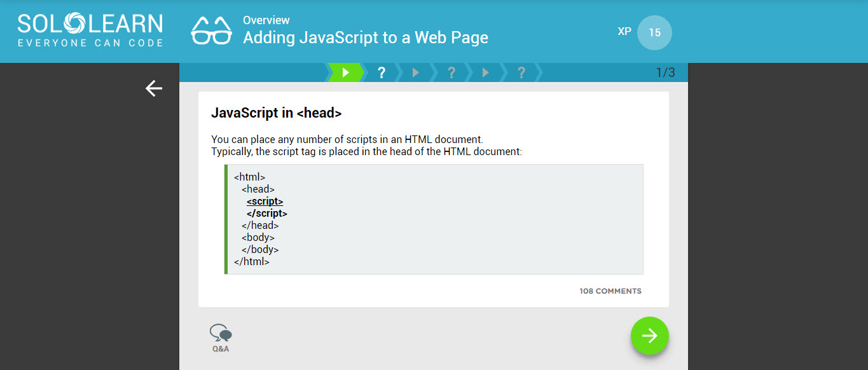868x370 pixels.
Task: Click the 'Adding JavaScript to a Web Page' title
Action: pos(365,38)
